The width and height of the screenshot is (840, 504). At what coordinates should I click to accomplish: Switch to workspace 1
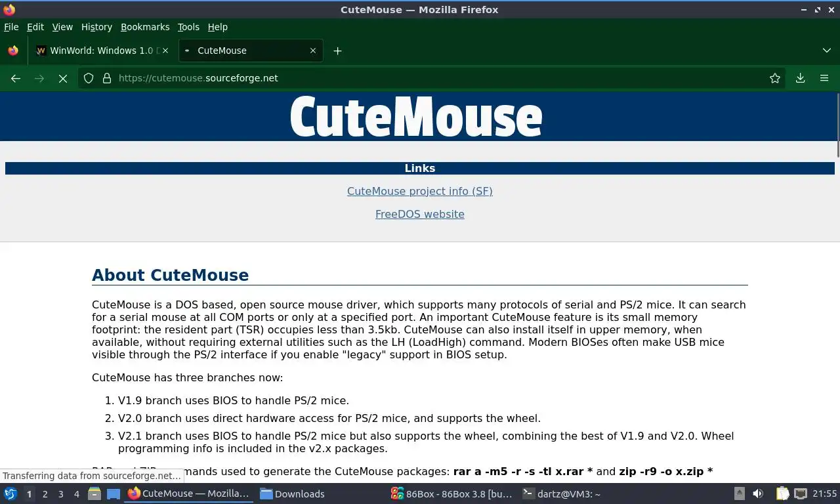point(29,494)
